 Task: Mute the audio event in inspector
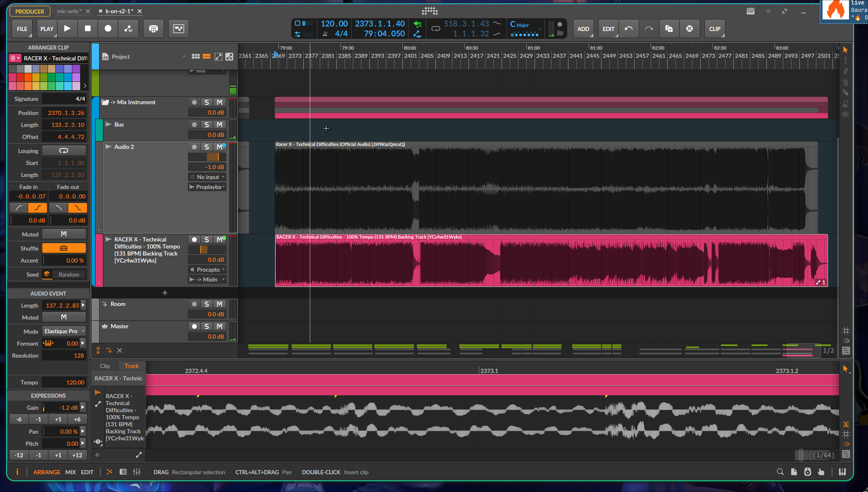click(64, 317)
